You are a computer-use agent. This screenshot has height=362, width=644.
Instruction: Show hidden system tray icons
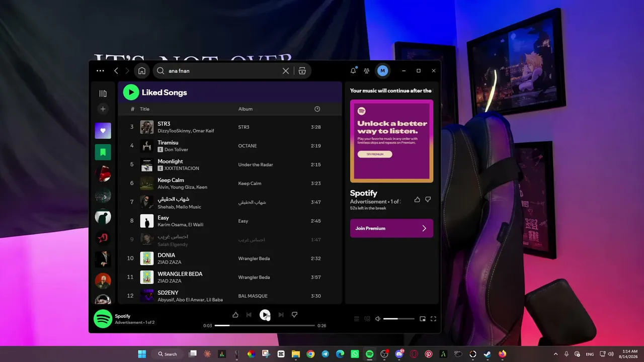(555, 354)
